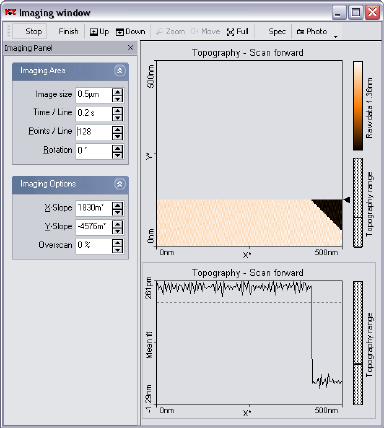Click the Finish button
Screen dimensions: 384x428
68,31
